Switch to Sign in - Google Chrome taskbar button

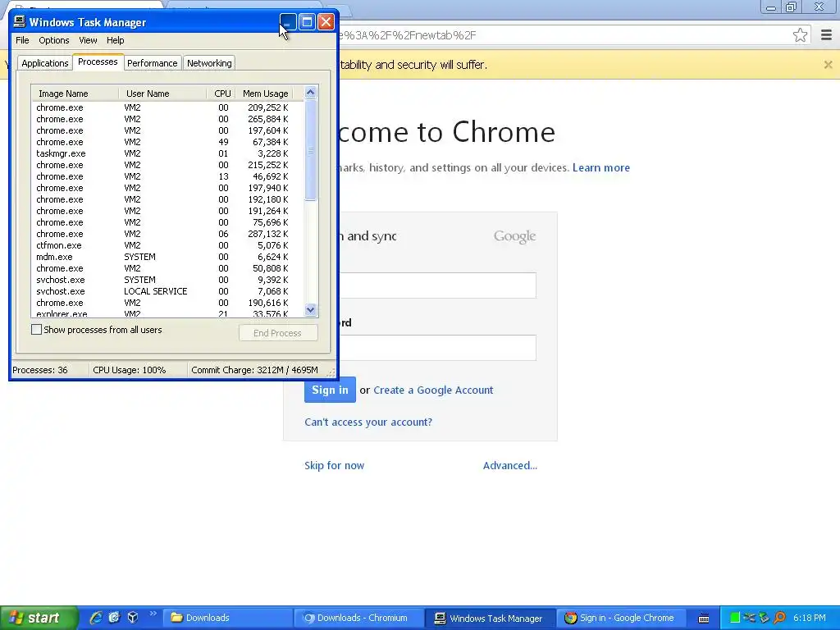(x=622, y=618)
